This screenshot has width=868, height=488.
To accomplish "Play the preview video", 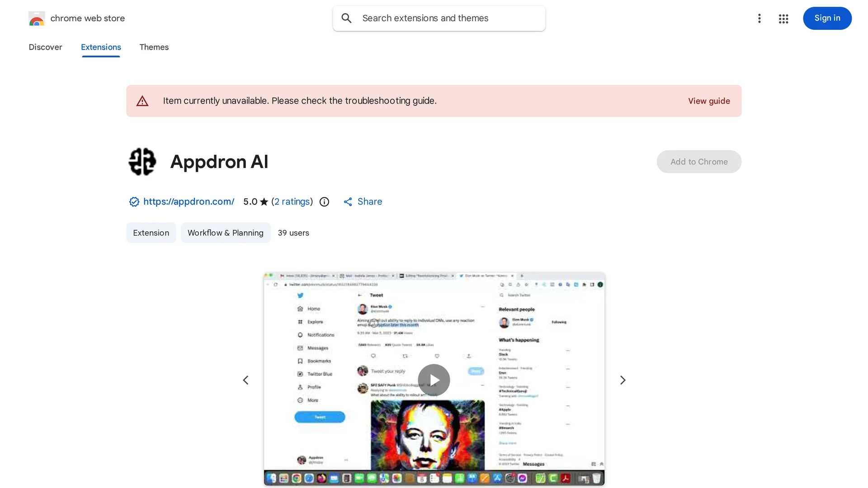I will [434, 380].
